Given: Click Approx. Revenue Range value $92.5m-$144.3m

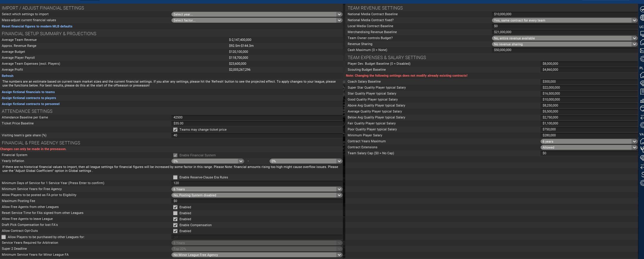Looking at the screenshot, I should click(241, 46).
